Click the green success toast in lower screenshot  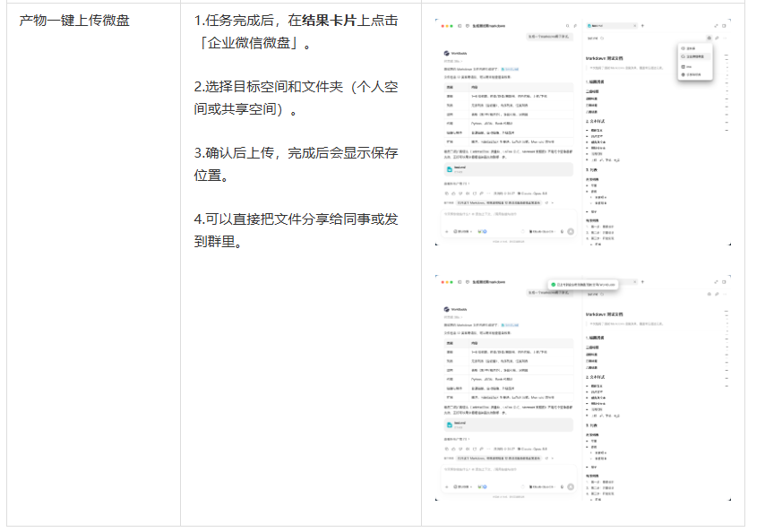pyautogui.click(x=583, y=284)
